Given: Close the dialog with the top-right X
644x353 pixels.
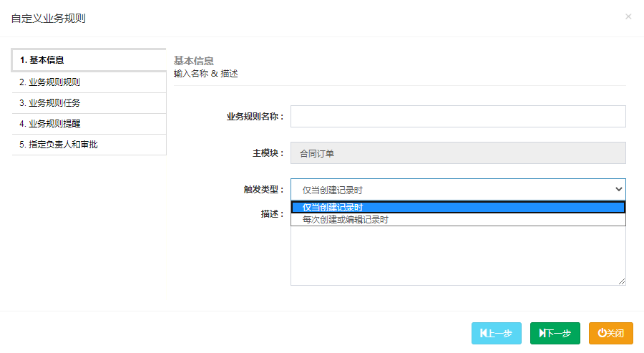Looking at the screenshot, I should pos(628,16).
